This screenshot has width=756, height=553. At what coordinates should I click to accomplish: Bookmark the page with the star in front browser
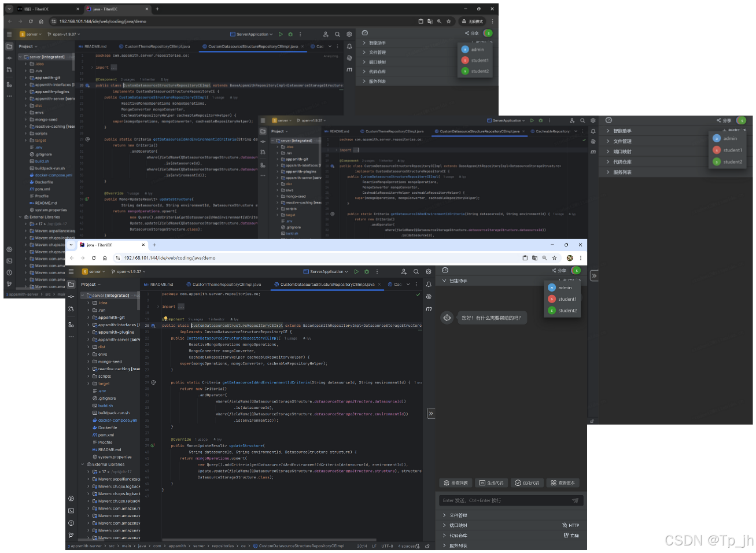(x=554, y=258)
